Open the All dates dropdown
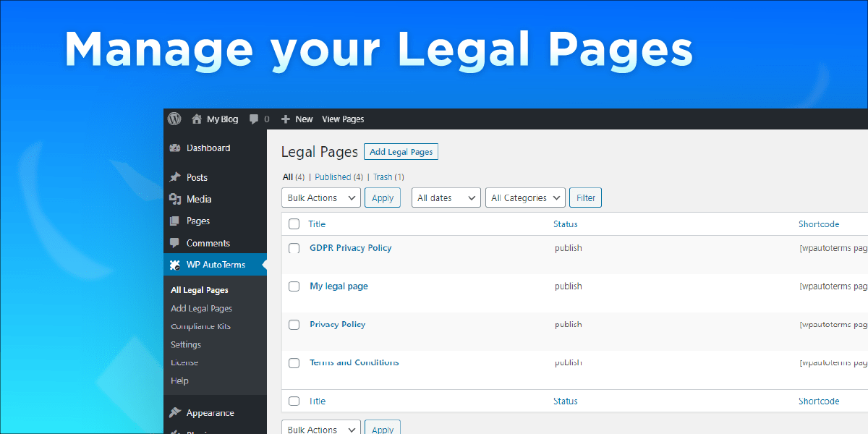This screenshot has height=434, width=868. [446, 197]
